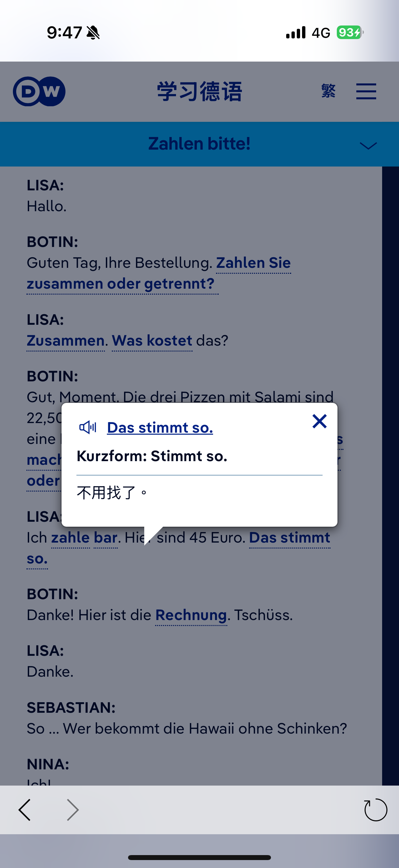Tap the 学习德语 page title
The image size is (399, 868).
[199, 91]
